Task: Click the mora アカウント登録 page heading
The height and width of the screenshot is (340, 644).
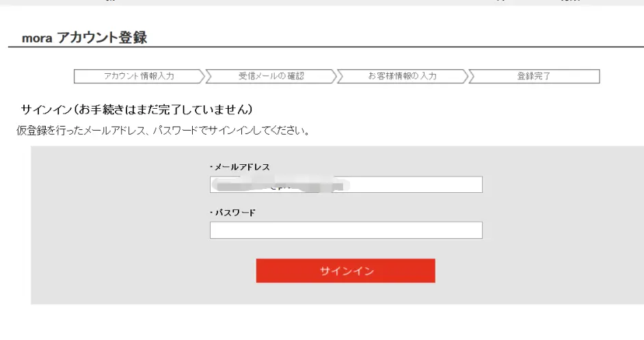Action: pos(84,38)
